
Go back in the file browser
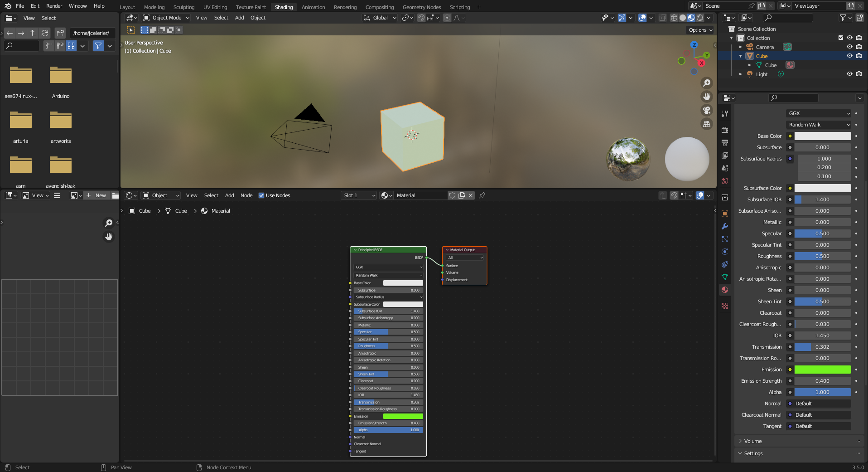tap(10, 33)
